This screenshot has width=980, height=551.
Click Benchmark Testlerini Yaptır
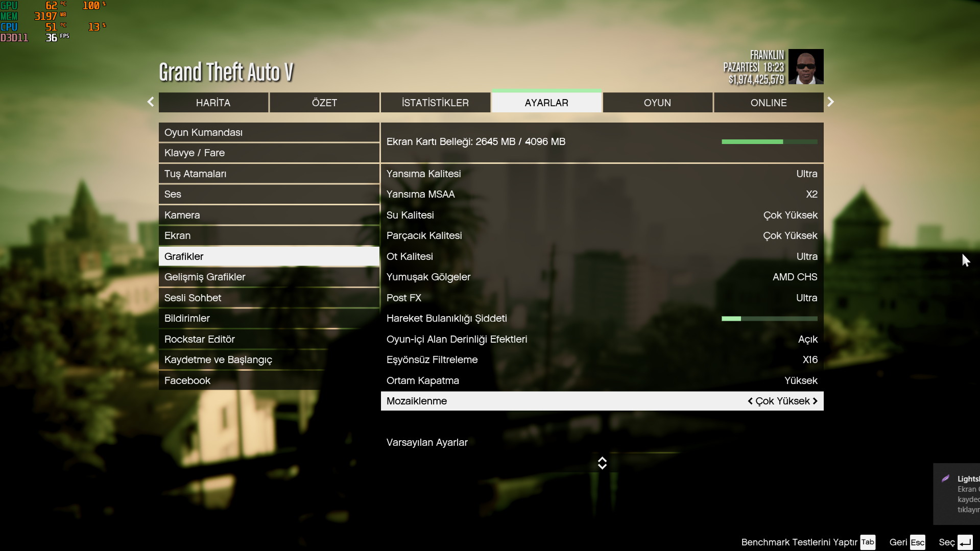click(x=799, y=542)
